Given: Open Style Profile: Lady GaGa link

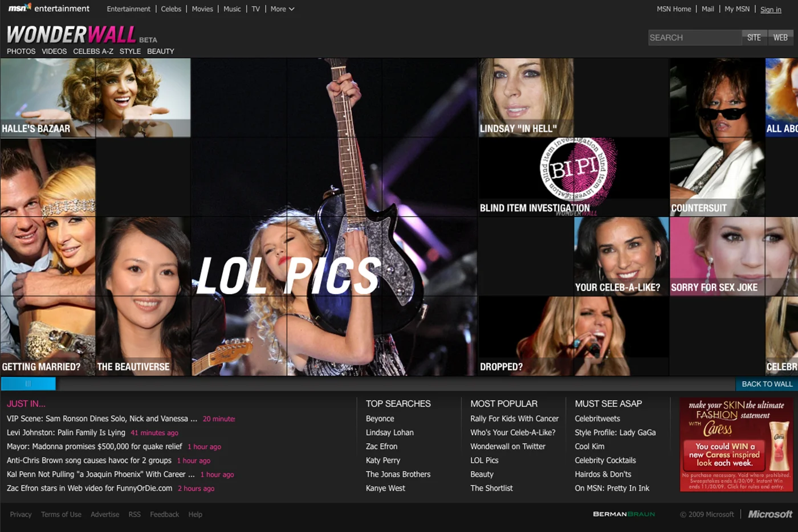Looking at the screenshot, I should tap(616, 432).
